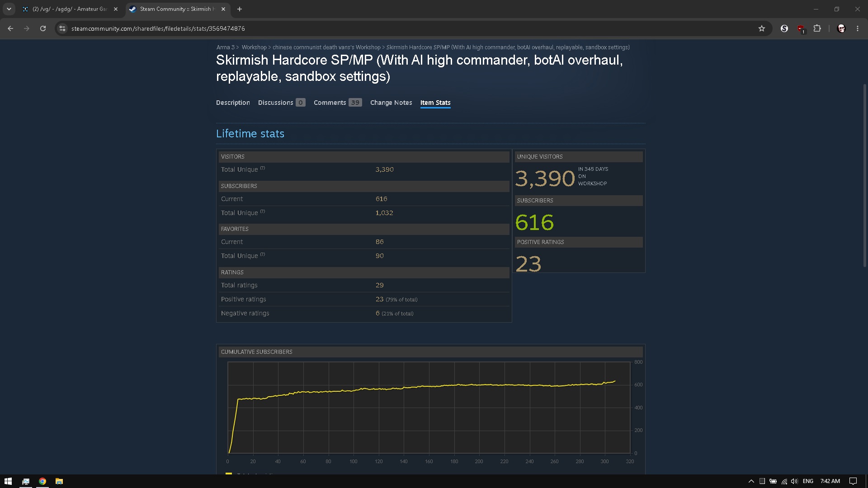
Task: Open chinese communist death vans's Workshop link
Action: pos(326,47)
